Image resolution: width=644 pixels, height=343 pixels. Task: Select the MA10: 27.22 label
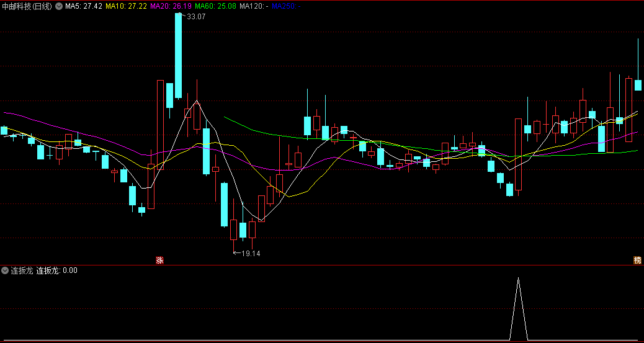(125, 7)
